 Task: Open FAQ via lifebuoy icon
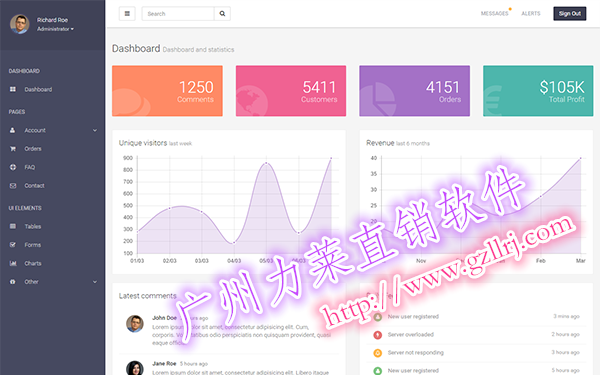point(13,167)
